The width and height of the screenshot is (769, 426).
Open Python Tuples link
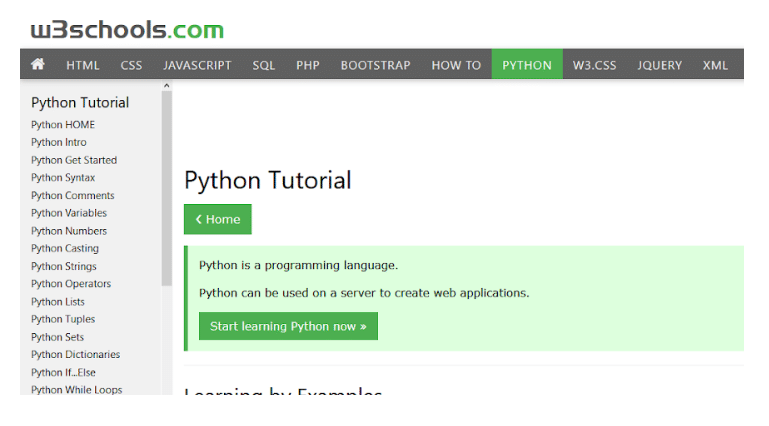pyautogui.click(x=63, y=319)
